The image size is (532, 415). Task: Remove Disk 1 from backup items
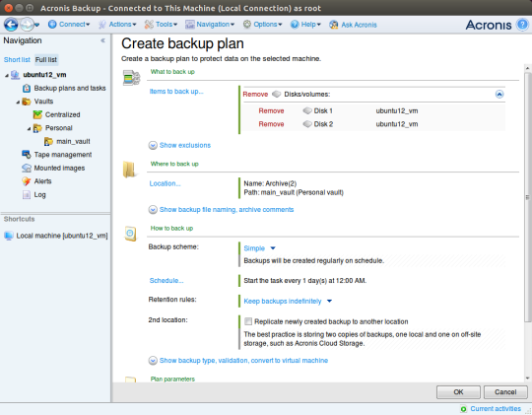272,111
